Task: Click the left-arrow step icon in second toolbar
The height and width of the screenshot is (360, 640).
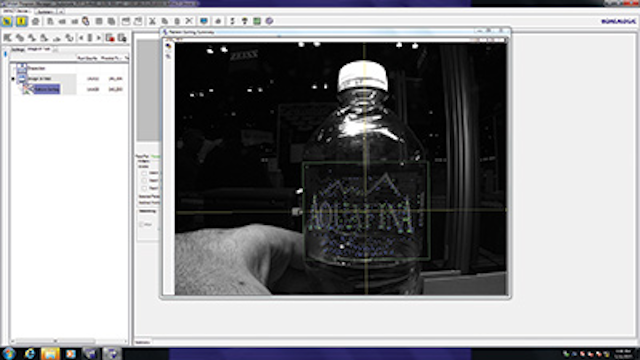Action: (x=81, y=38)
